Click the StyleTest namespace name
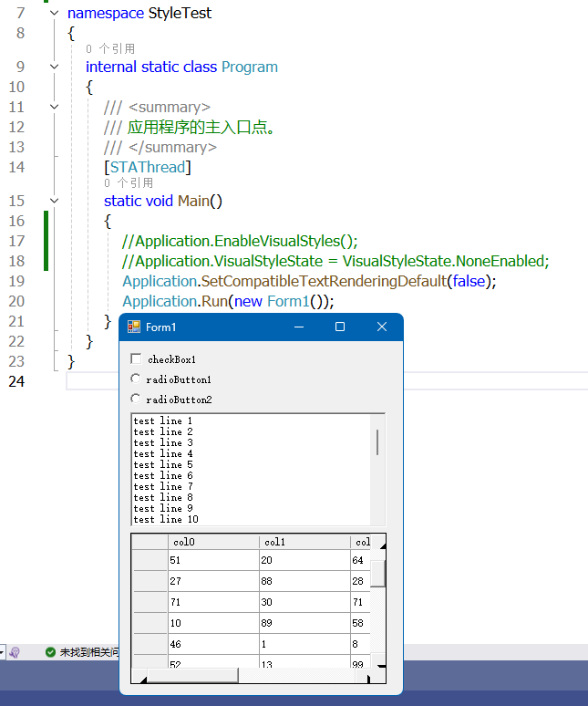The image size is (588, 706). click(x=180, y=13)
